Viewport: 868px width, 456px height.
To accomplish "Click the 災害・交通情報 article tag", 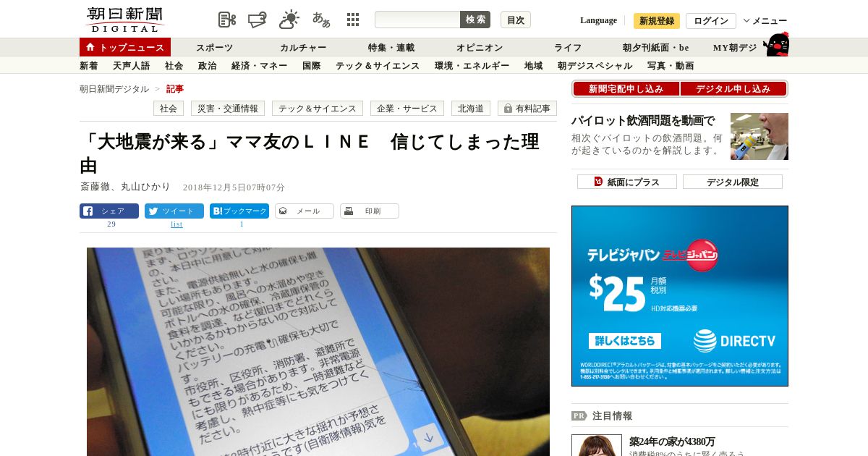I will (228, 109).
